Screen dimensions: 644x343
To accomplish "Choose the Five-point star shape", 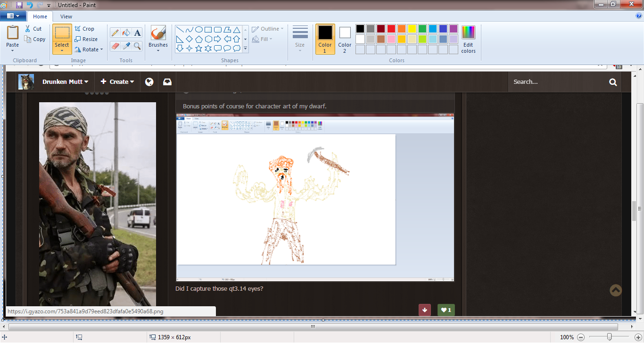I will (199, 48).
